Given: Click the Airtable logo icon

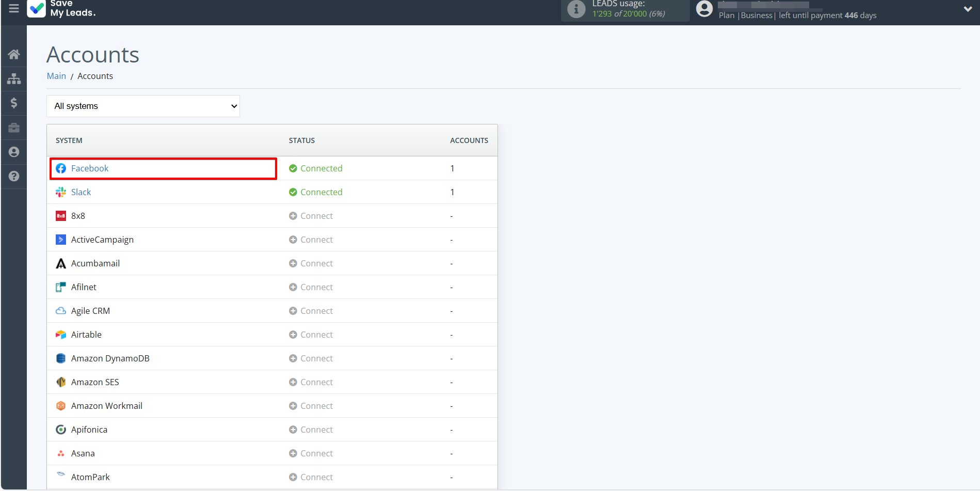Looking at the screenshot, I should click(61, 335).
